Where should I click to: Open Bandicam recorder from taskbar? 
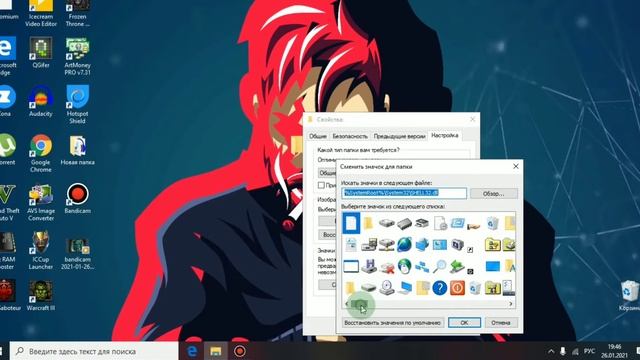240,351
